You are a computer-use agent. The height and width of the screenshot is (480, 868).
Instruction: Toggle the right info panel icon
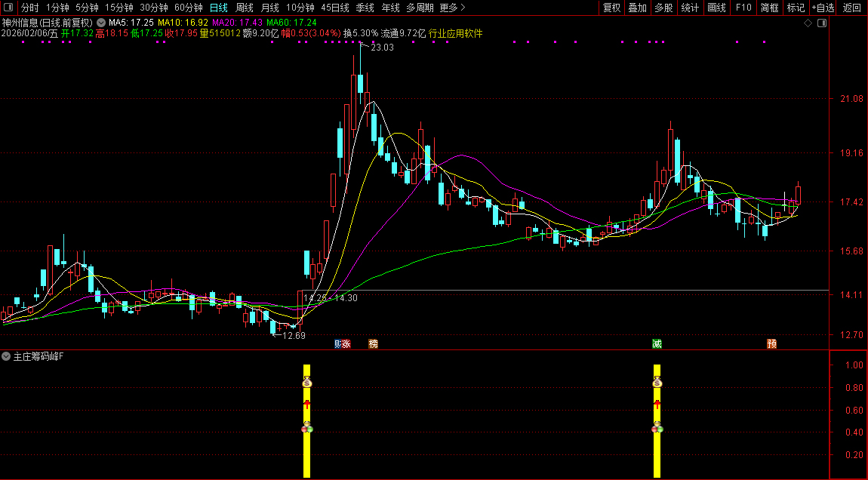[x=822, y=23]
